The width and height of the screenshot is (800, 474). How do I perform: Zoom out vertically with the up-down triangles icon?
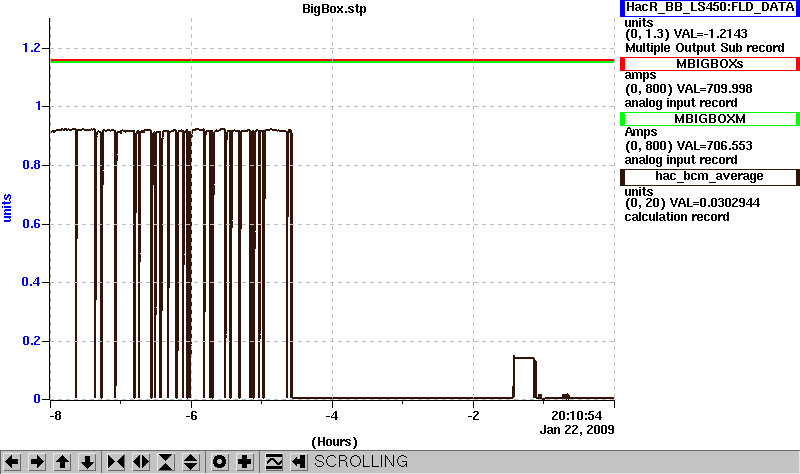click(190, 462)
